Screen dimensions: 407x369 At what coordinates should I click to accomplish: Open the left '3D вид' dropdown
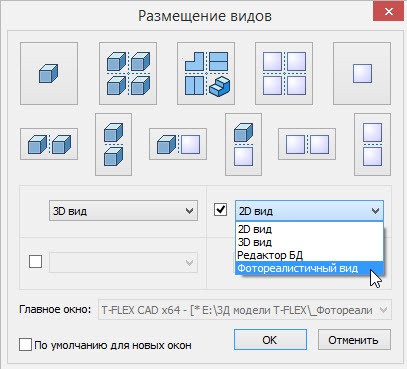pyautogui.click(x=123, y=211)
